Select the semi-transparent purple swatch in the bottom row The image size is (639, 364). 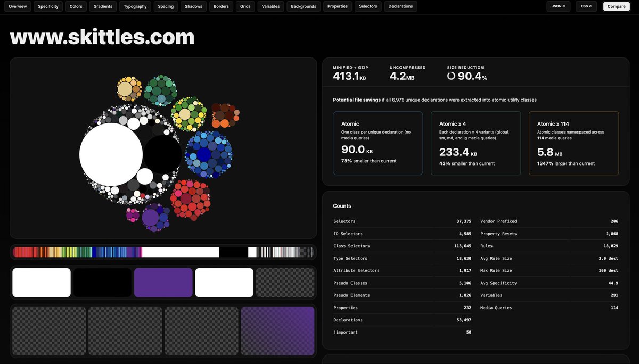pyautogui.click(x=278, y=331)
